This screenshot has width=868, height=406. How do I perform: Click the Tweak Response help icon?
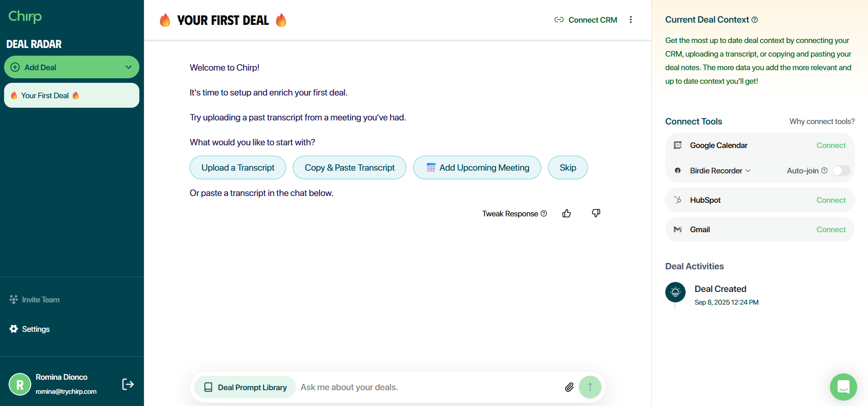544,214
